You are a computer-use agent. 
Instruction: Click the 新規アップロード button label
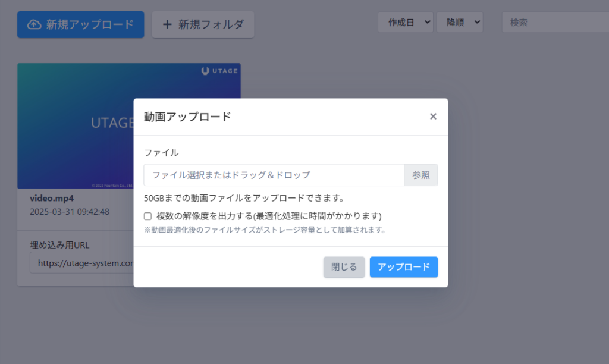pos(90,24)
